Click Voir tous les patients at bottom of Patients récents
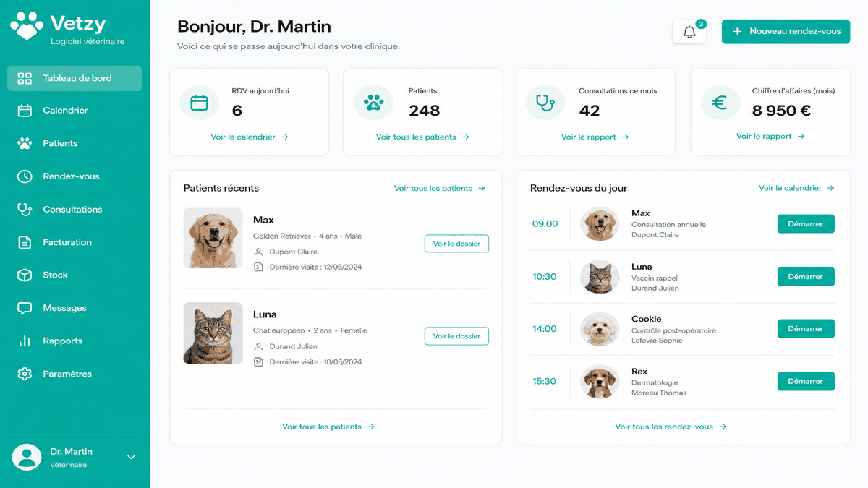Screen dimensions: 868x488 pos(328,427)
